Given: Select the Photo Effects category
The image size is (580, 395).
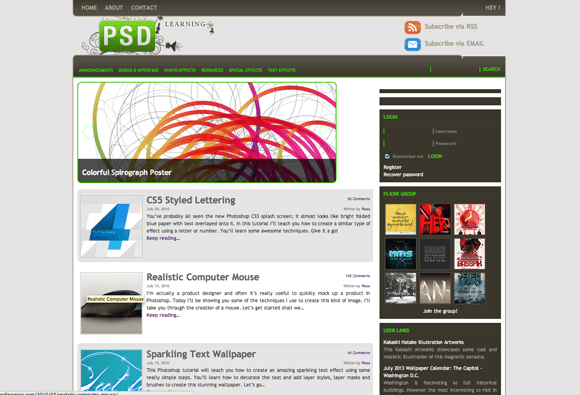Looking at the screenshot, I should (x=180, y=70).
